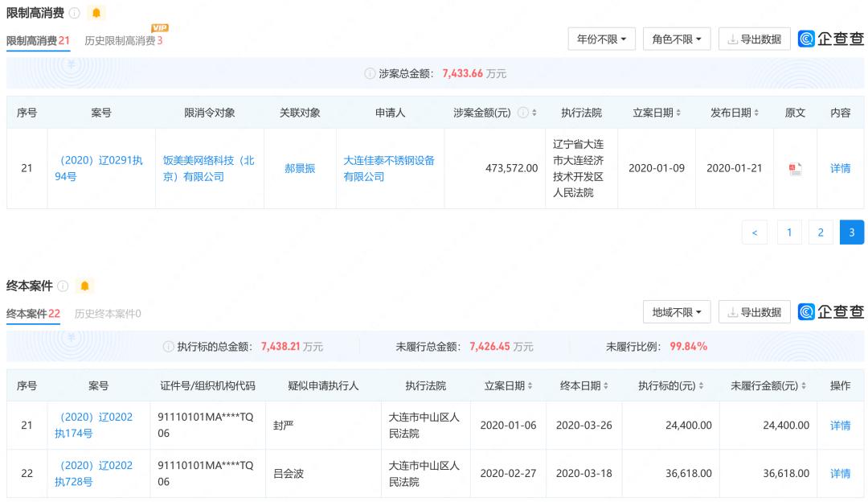Click the info icon before 执行标的总金额
Image resolution: width=868 pixels, height=502 pixels.
click(x=168, y=347)
